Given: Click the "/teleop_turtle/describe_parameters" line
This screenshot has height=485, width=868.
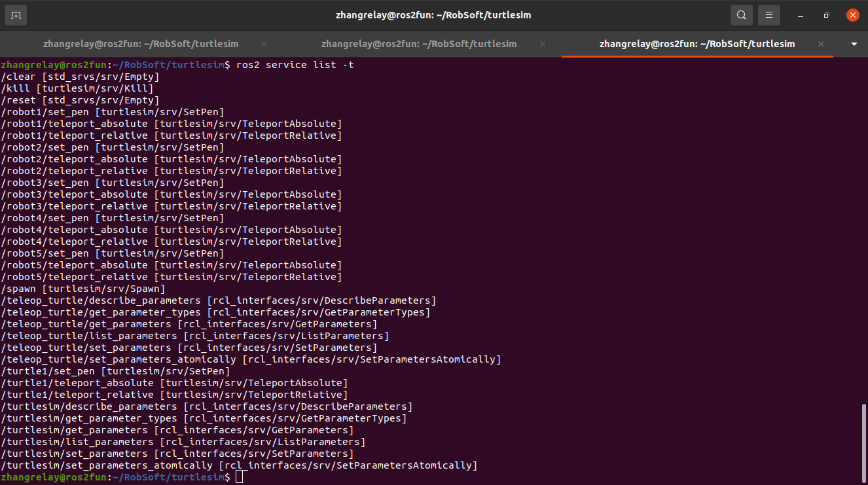Looking at the screenshot, I should pos(219,300).
